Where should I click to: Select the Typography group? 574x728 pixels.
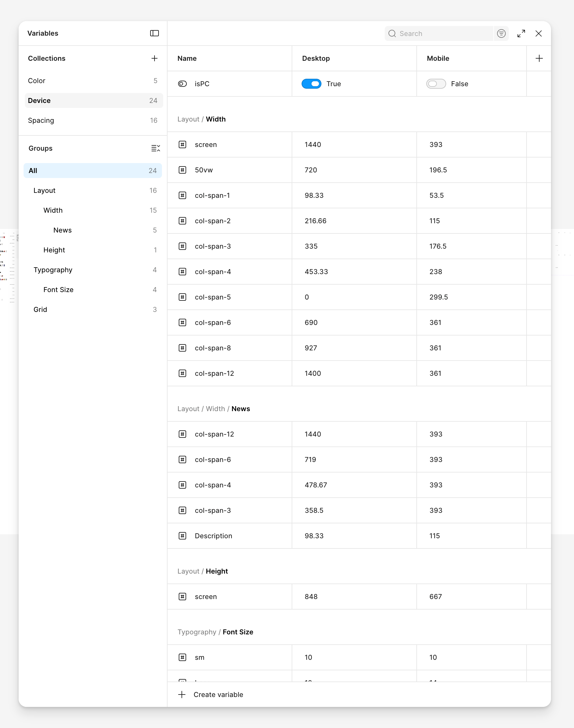click(93, 270)
